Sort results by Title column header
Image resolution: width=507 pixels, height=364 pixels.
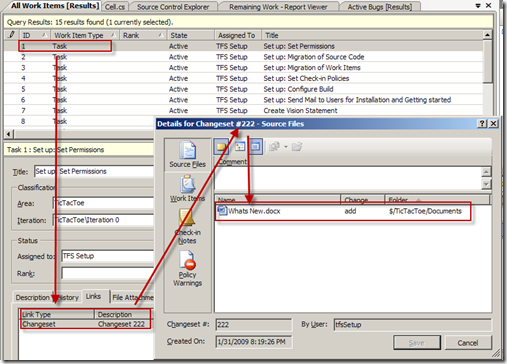tap(372, 35)
